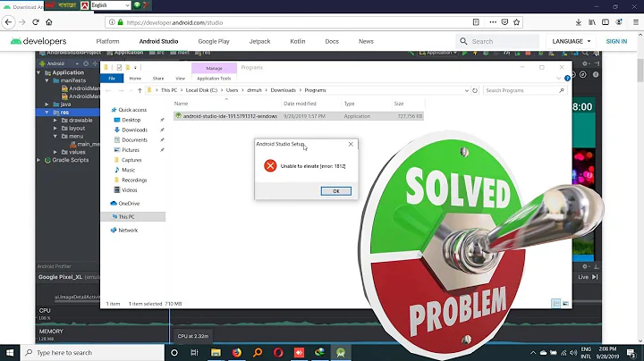Go back using the browser back arrow
644x361 pixels.
pos(9,22)
